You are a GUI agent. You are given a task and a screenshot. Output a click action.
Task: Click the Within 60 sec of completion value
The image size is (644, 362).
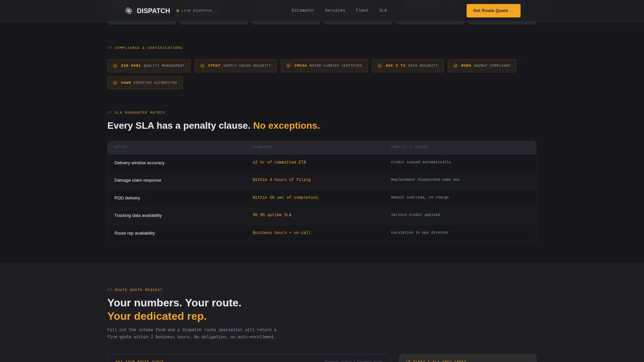tap(285, 198)
